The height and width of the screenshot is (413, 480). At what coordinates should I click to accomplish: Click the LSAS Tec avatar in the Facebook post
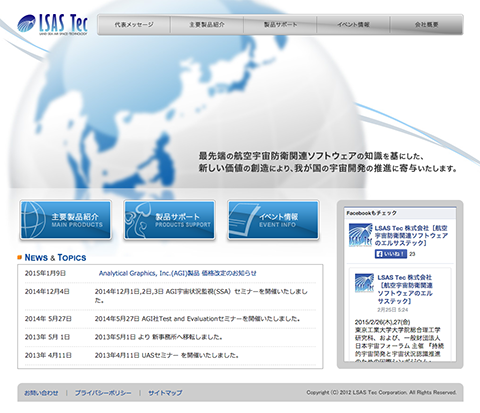[x=364, y=283]
